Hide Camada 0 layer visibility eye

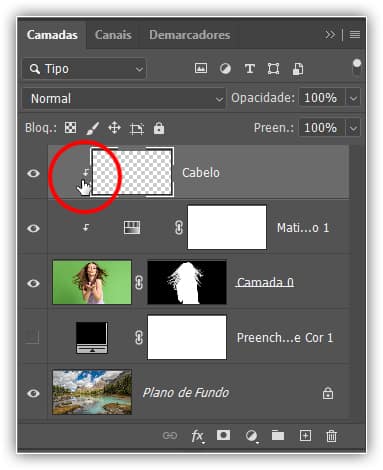click(33, 283)
